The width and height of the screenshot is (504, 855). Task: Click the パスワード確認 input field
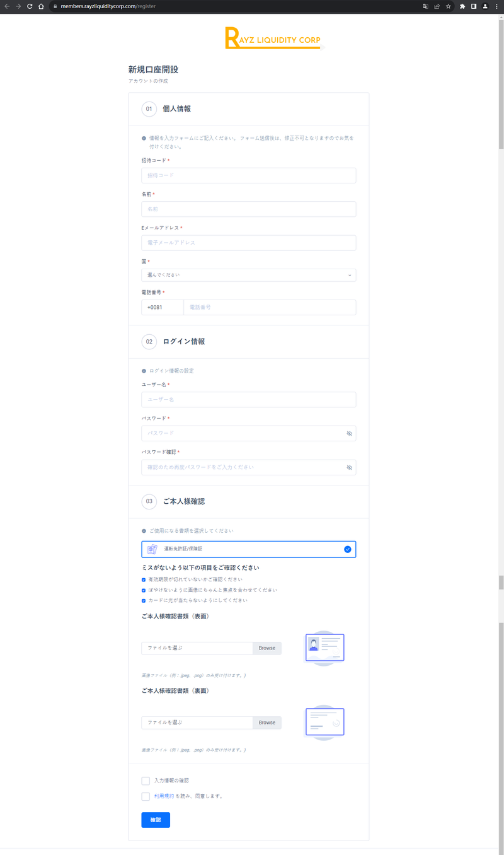(249, 467)
